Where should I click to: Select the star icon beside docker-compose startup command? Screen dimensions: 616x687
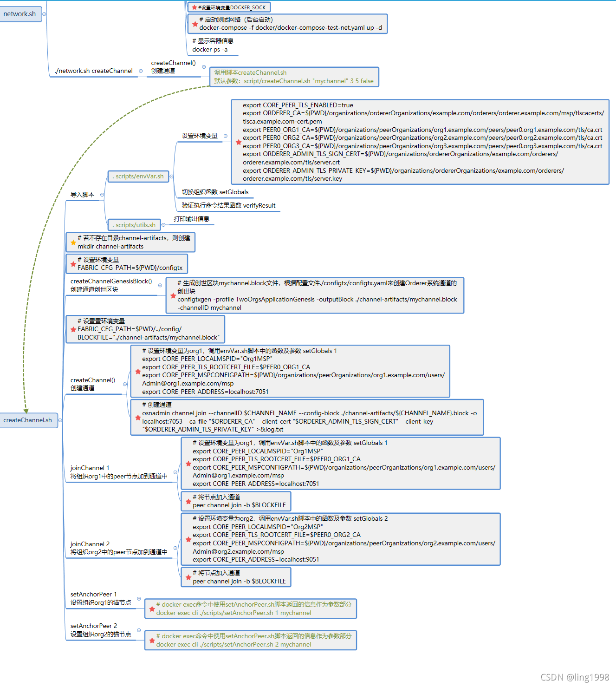pos(195,24)
